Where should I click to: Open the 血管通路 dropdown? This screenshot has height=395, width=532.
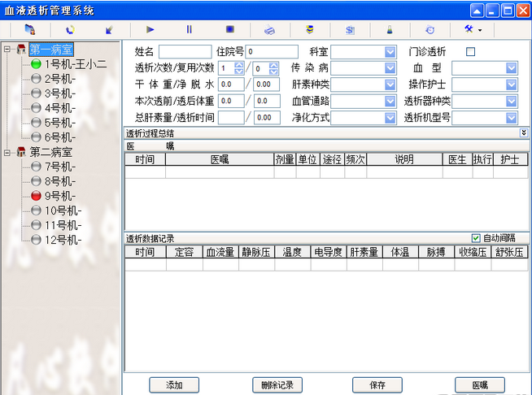(x=390, y=101)
